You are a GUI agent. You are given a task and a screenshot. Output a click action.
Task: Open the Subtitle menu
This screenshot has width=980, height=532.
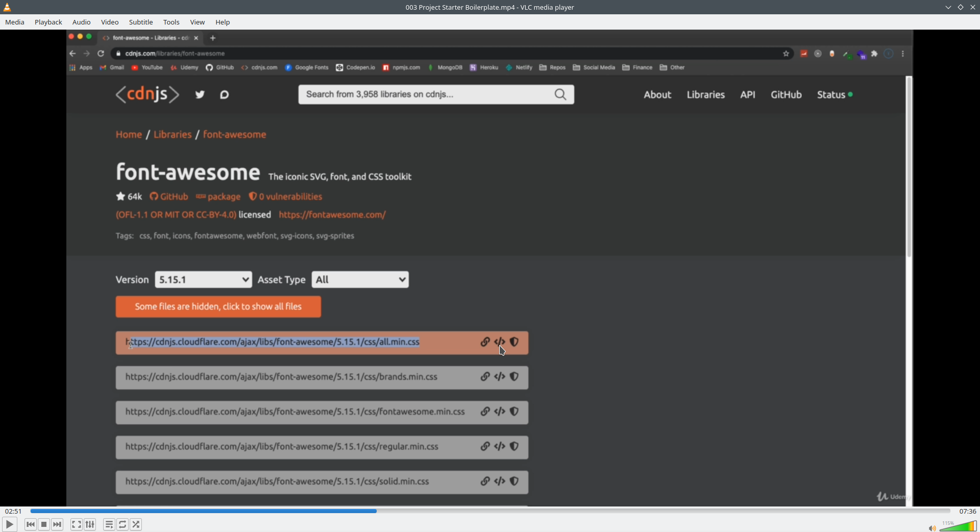click(141, 22)
